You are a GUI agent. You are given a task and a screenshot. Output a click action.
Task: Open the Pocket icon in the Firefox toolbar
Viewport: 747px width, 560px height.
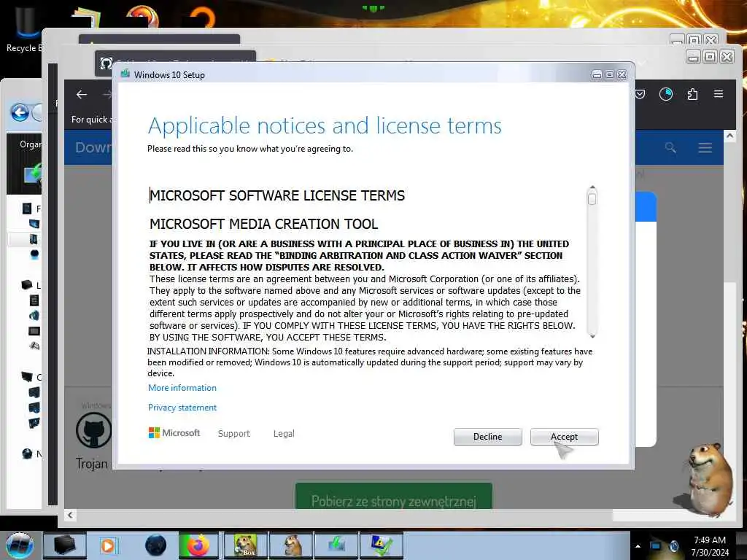(640, 94)
